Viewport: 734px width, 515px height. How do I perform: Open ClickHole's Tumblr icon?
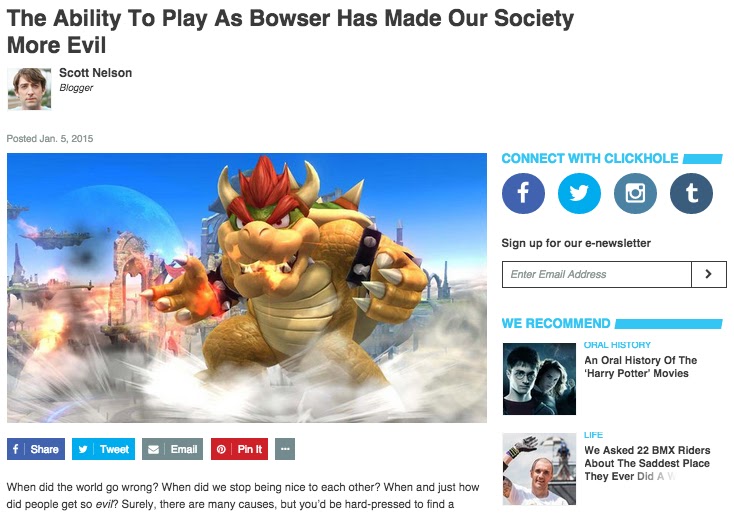coord(691,193)
